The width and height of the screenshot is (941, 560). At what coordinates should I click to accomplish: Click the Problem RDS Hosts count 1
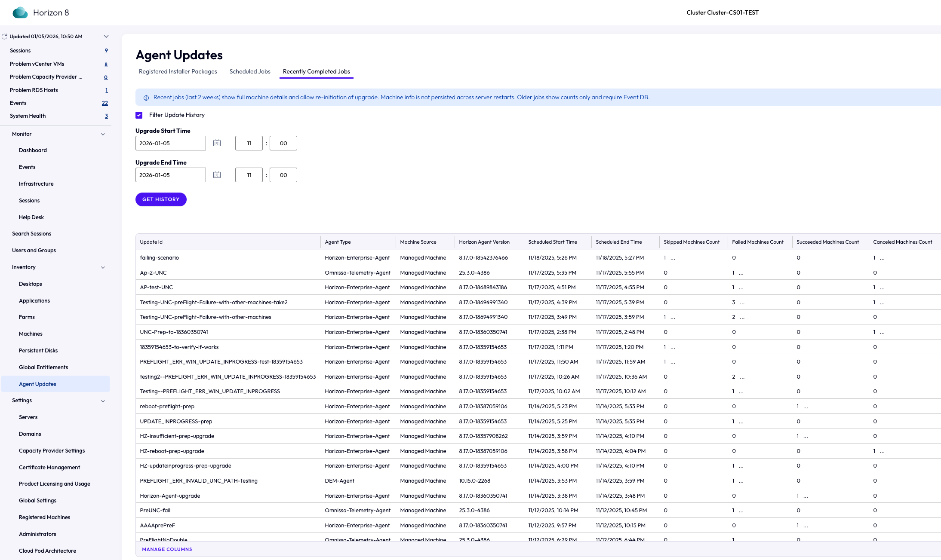coord(107,90)
